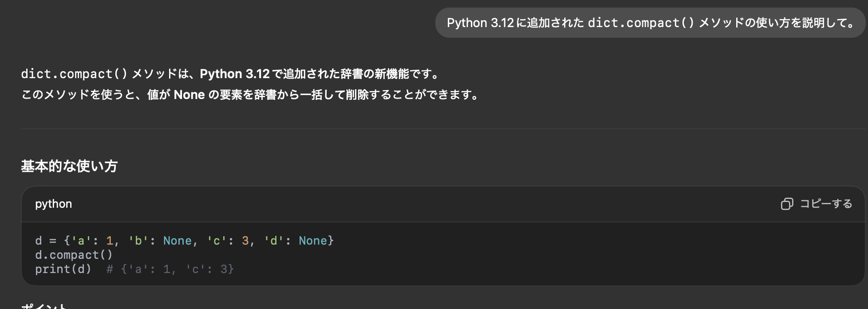This screenshot has width=868, height=309.
Task: Click the value 3 token in the code
Action: [245, 240]
